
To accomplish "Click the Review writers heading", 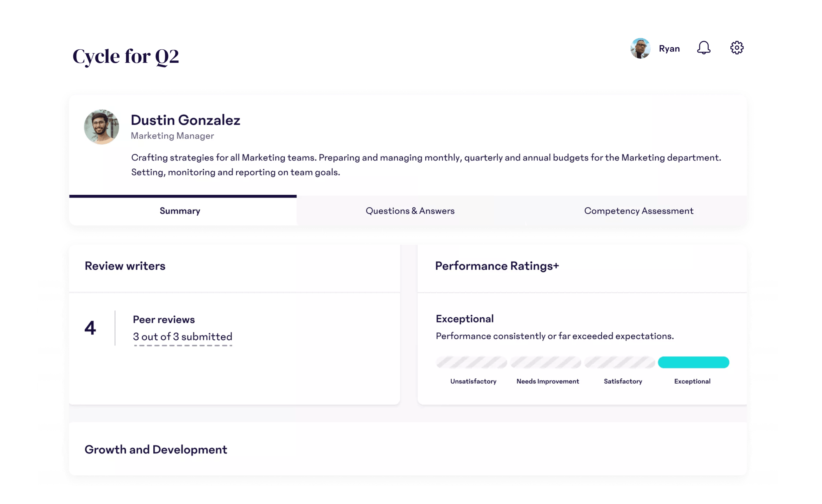I will pos(125,266).
